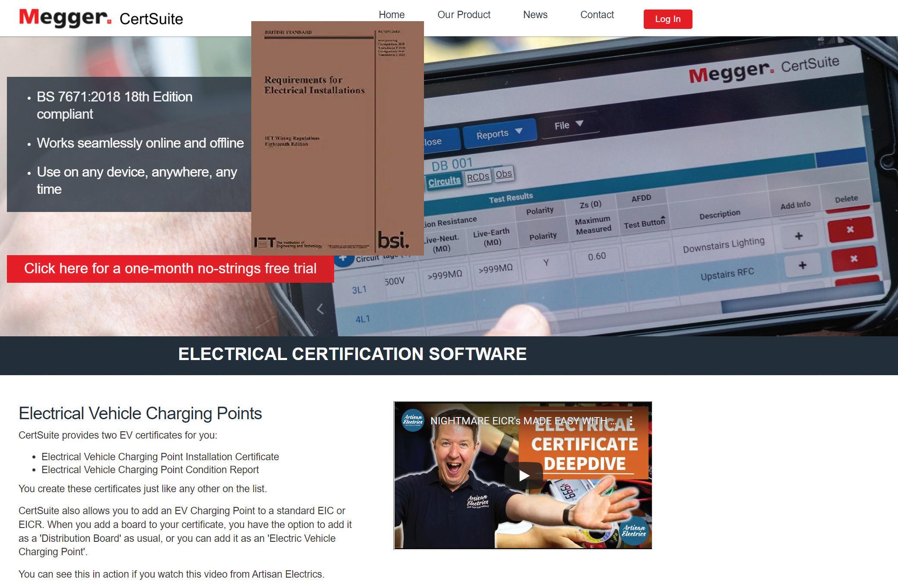Click the Artisan Electrics channel avatar
Viewport: 898px width, 588px height.
413,420
